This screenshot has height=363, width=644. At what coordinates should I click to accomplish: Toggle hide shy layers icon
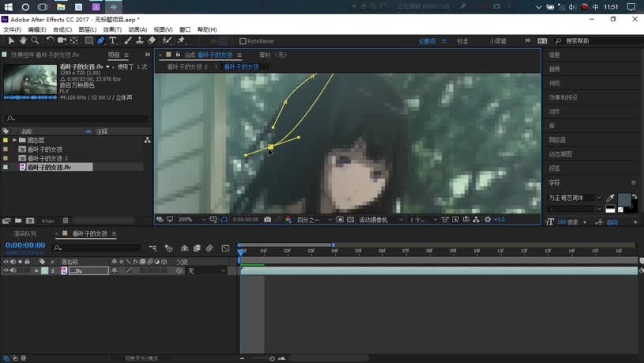point(184,248)
